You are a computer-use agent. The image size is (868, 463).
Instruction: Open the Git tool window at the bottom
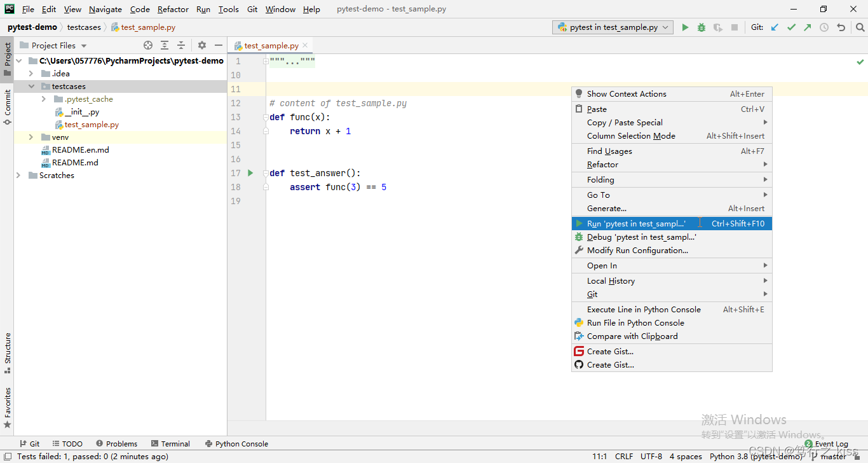click(x=29, y=443)
